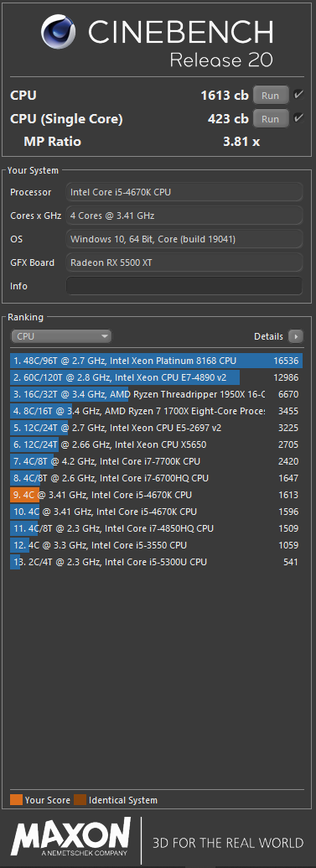Click the Info input field
This screenshot has width=316, height=868.
pos(184,286)
